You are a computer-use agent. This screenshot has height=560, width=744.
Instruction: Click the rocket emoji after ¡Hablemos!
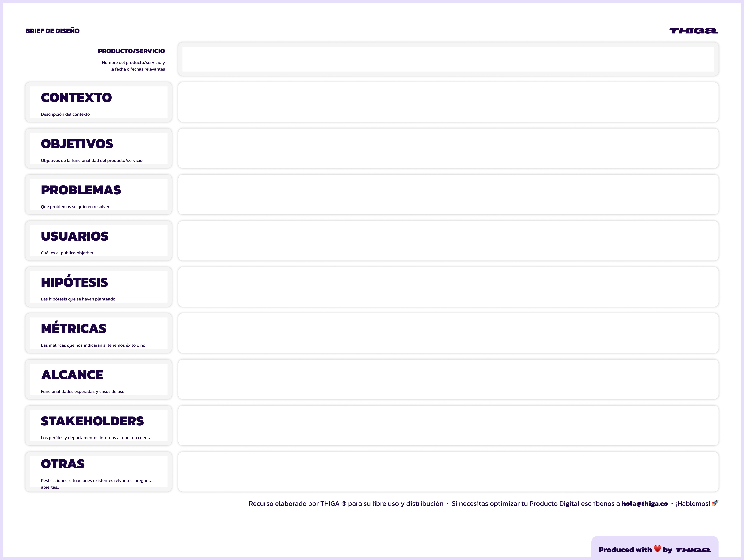715,503
